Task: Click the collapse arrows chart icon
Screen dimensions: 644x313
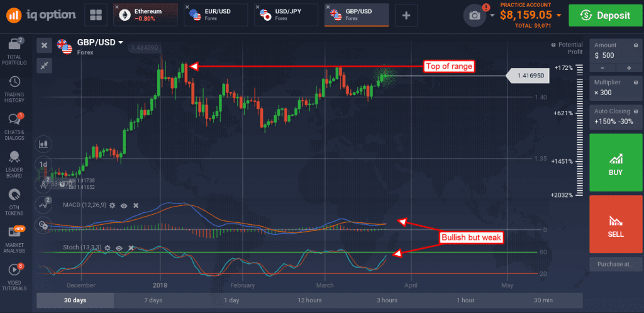Action: [45, 65]
